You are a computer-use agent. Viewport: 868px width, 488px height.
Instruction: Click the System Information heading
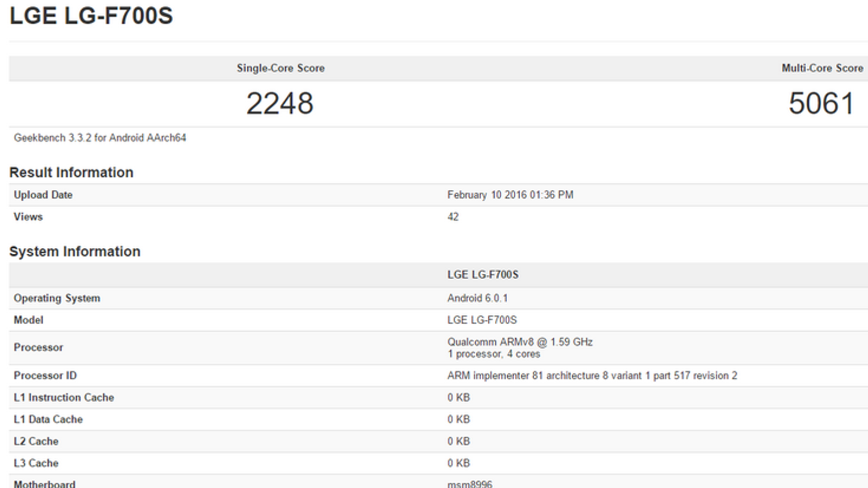[75, 252]
